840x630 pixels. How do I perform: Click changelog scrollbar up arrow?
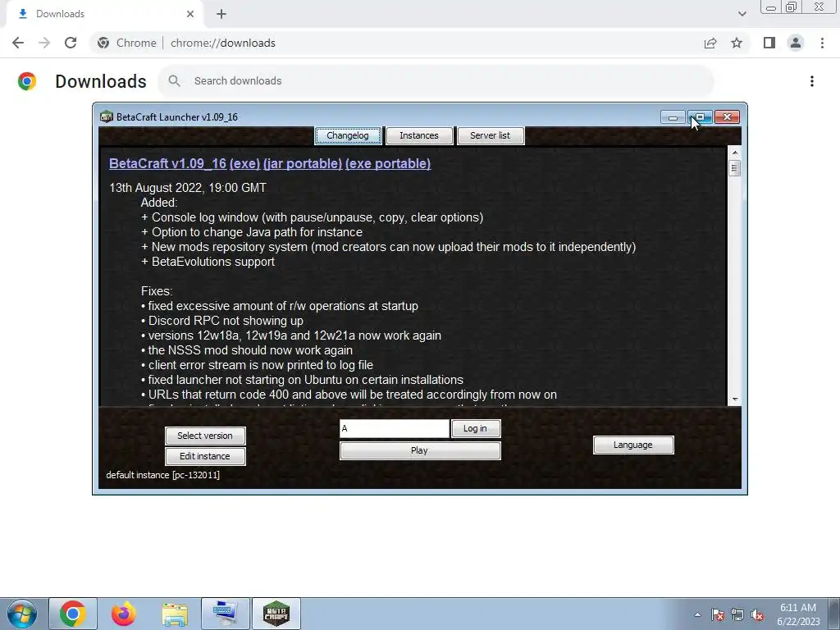734,153
